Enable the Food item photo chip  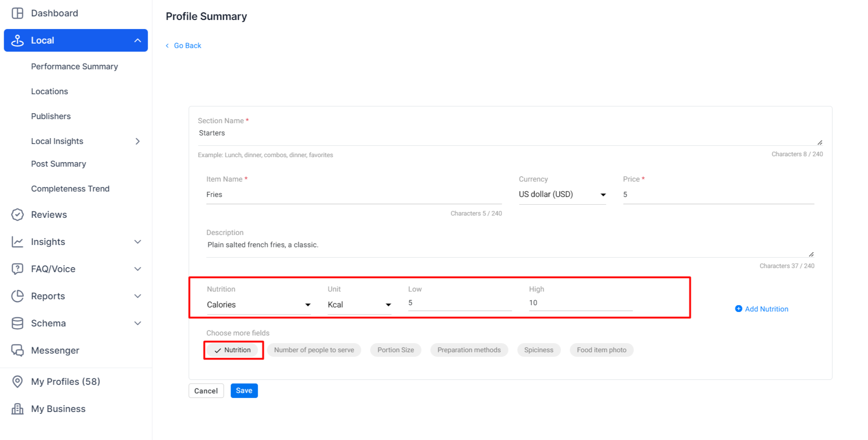pyautogui.click(x=602, y=350)
